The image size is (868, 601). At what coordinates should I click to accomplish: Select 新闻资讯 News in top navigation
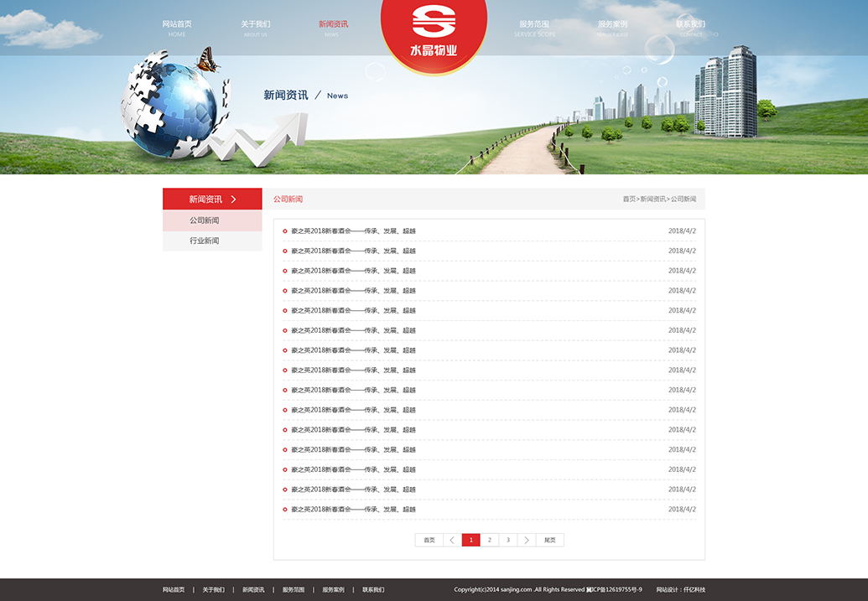coord(333,27)
